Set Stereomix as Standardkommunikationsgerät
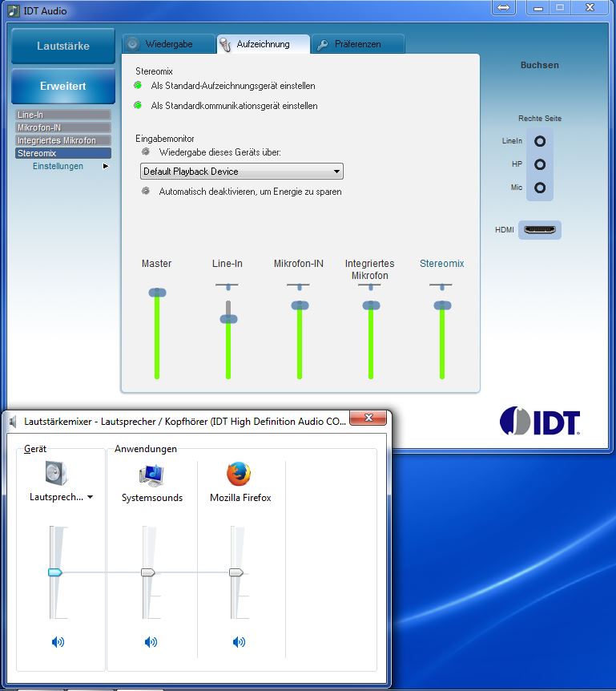Image resolution: width=616 pixels, height=691 pixels. pos(138,105)
